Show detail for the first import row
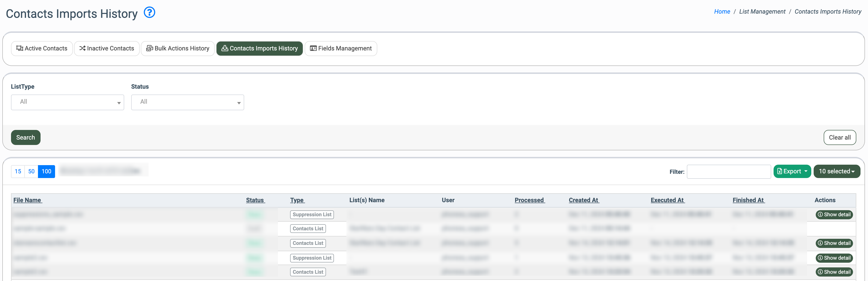Screen dimensions: 868x281 click(834, 215)
